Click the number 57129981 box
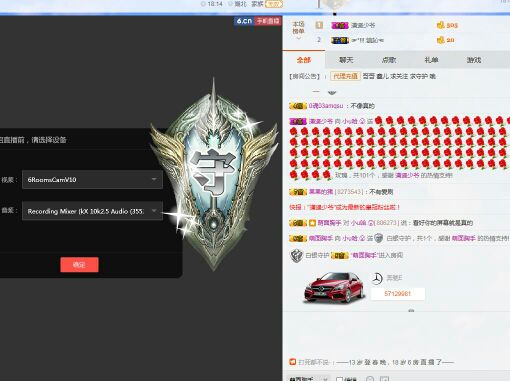The width and height of the screenshot is (510, 381). point(397,294)
